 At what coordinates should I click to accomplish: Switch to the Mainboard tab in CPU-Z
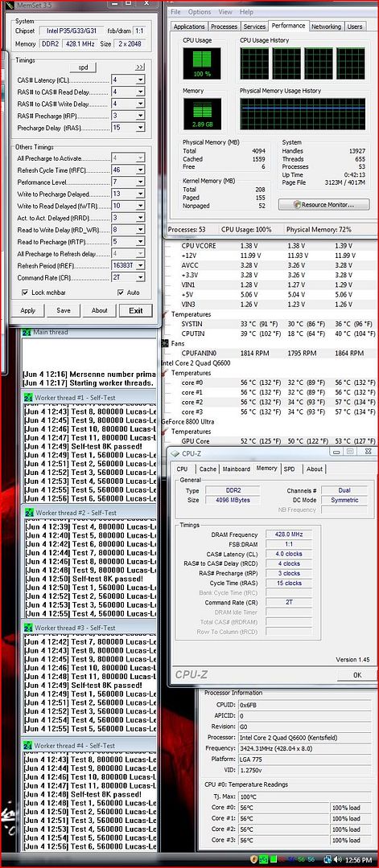click(236, 469)
